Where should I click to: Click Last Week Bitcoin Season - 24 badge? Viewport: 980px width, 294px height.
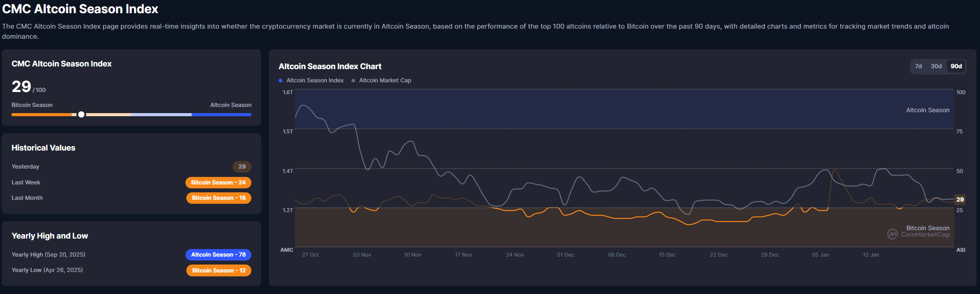click(218, 183)
